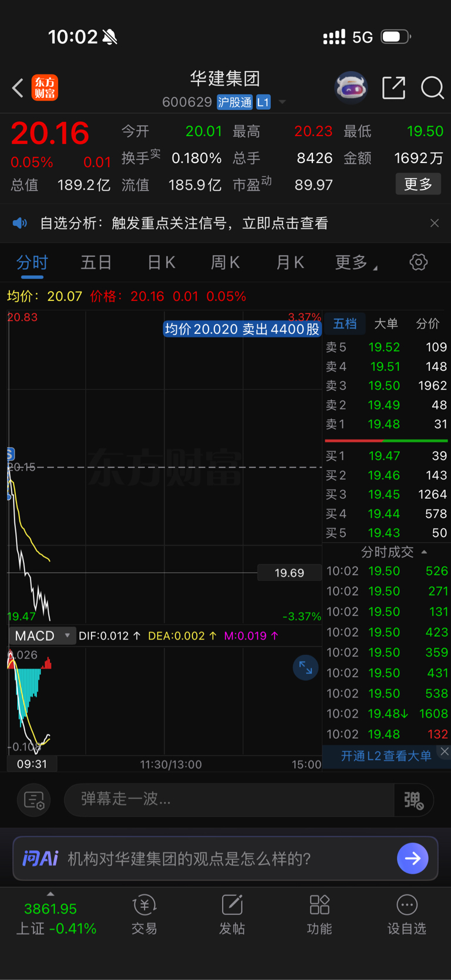Focus the 弹幕走一波 input field

point(228,799)
